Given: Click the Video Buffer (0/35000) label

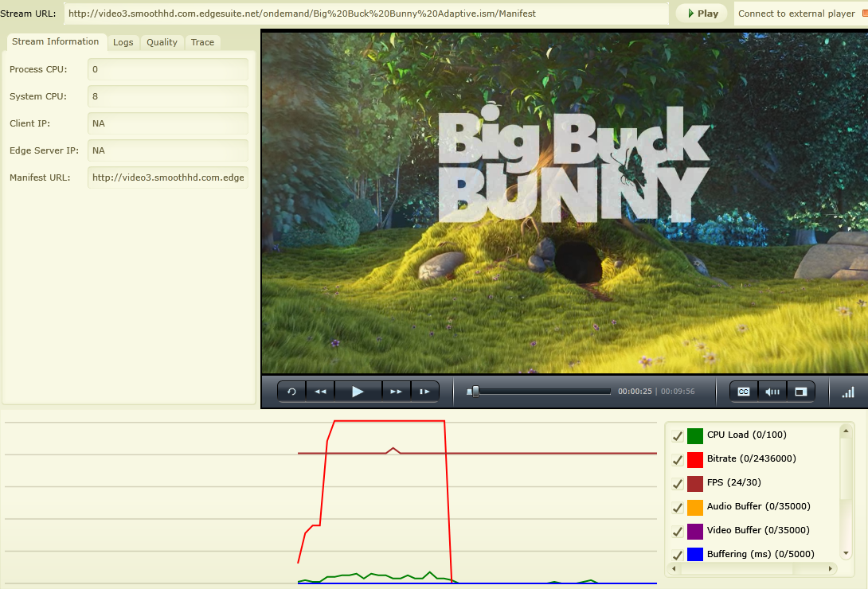Looking at the screenshot, I should pos(758,530).
